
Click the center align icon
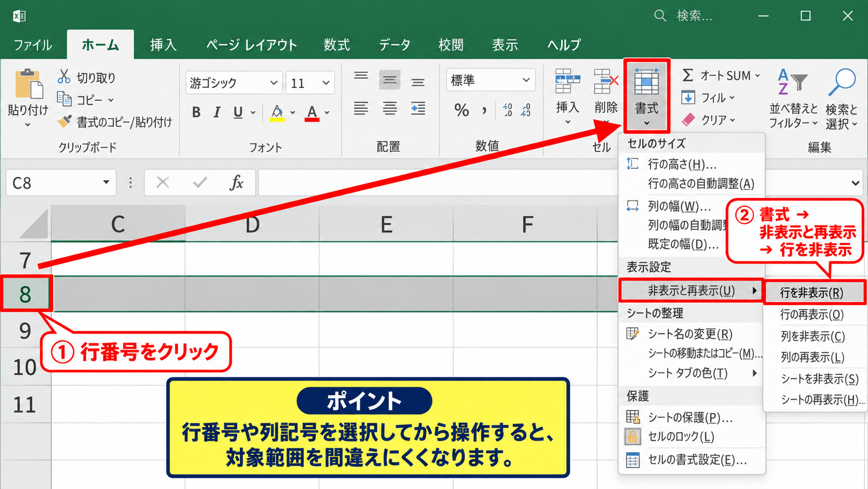click(x=390, y=109)
